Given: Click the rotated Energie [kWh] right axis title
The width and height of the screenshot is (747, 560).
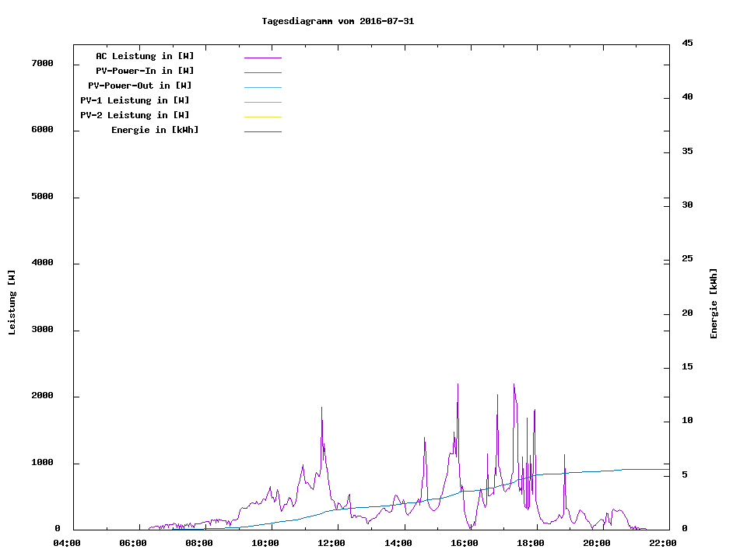Looking at the screenshot, I should pos(714,303).
